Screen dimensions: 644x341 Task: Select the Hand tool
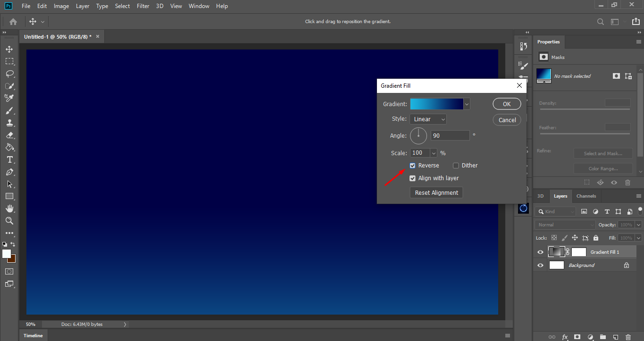point(9,208)
